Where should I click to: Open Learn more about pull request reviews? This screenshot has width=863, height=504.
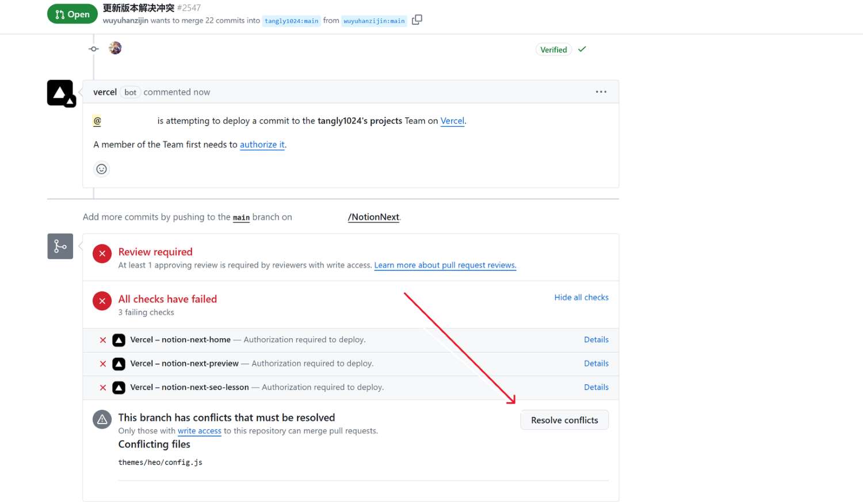coord(445,265)
